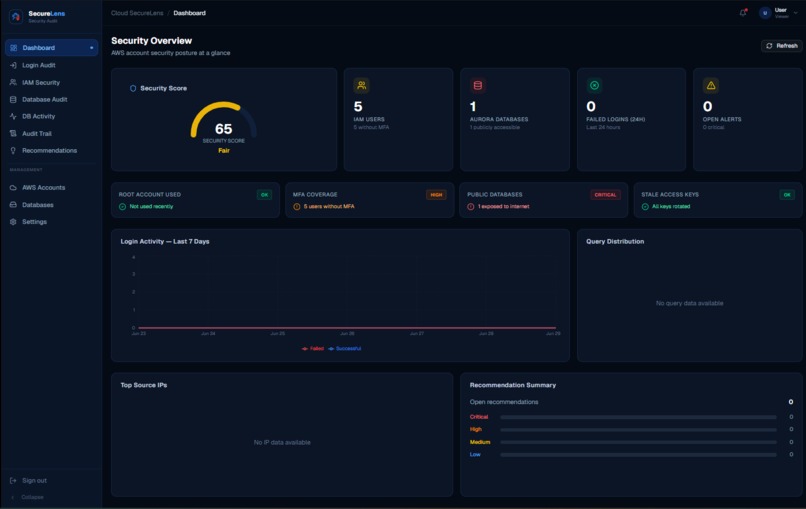The height and width of the screenshot is (509, 806).
Task: Open Recommendations from sidebar
Action: [51, 150]
